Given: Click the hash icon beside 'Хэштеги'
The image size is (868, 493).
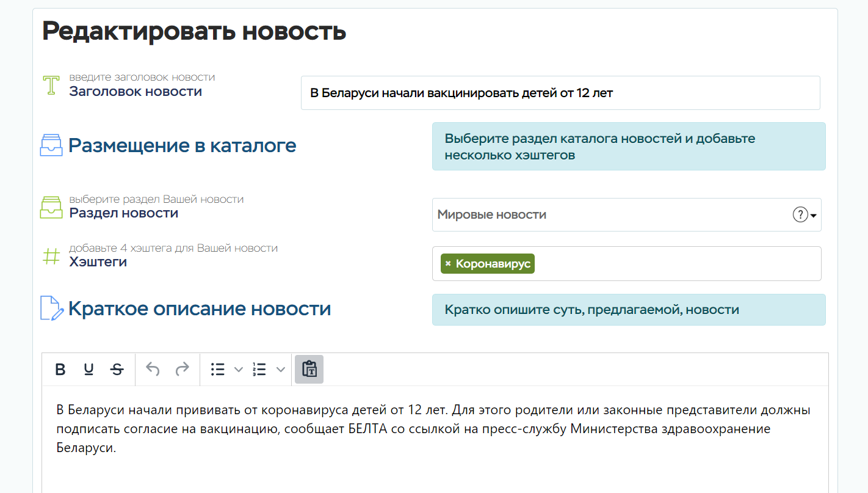Looking at the screenshot, I should 51,256.
